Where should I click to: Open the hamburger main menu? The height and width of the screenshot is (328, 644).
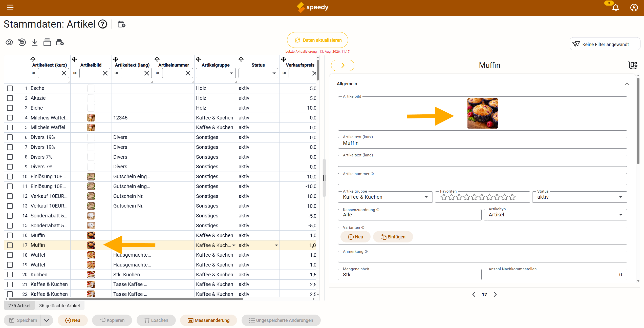click(x=10, y=8)
